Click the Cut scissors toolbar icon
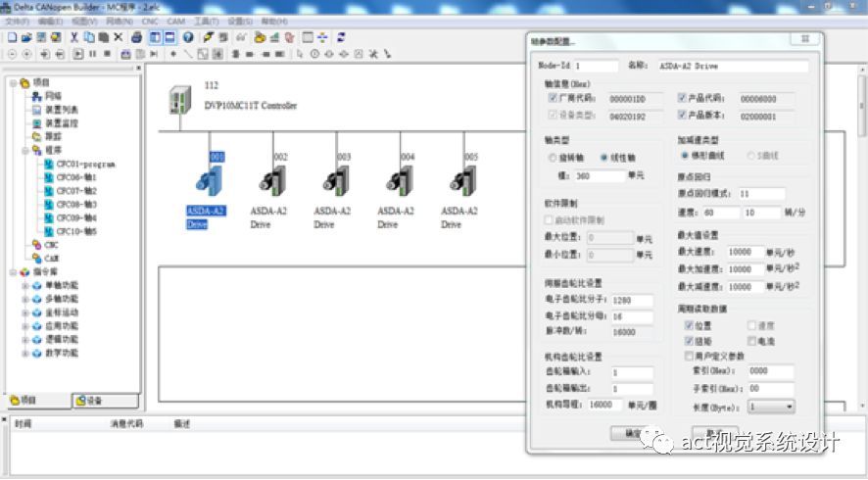This screenshot has width=868, height=480. [x=74, y=37]
